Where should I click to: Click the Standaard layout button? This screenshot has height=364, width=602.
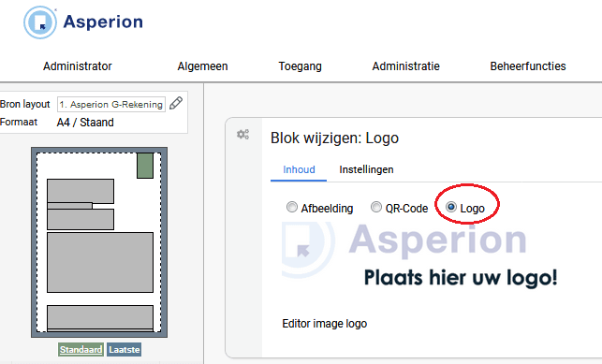[x=81, y=349]
